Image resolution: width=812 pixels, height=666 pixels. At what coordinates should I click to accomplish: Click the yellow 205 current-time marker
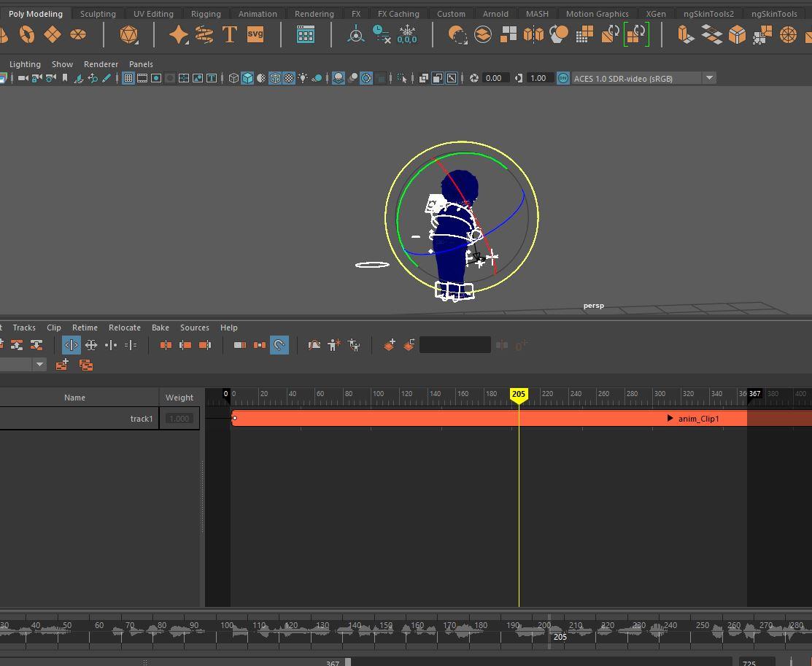tap(518, 394)
